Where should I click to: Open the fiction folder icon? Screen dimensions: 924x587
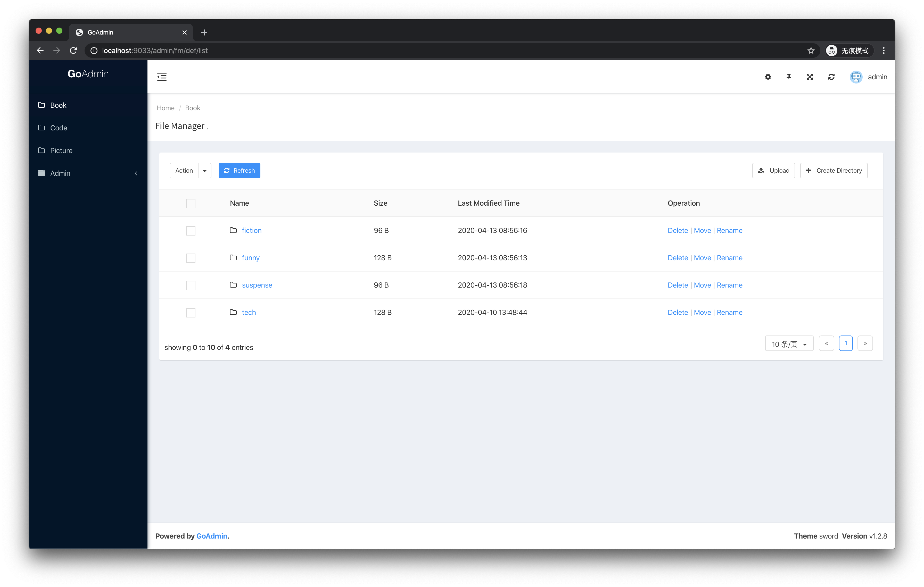tap(233, 230)
